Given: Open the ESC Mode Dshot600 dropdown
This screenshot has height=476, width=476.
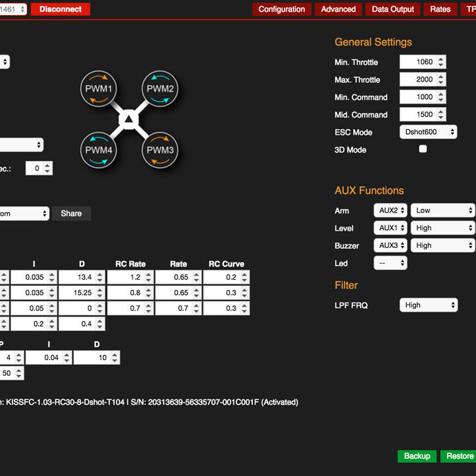Looking at the screenshot, I should coord(428,132).
